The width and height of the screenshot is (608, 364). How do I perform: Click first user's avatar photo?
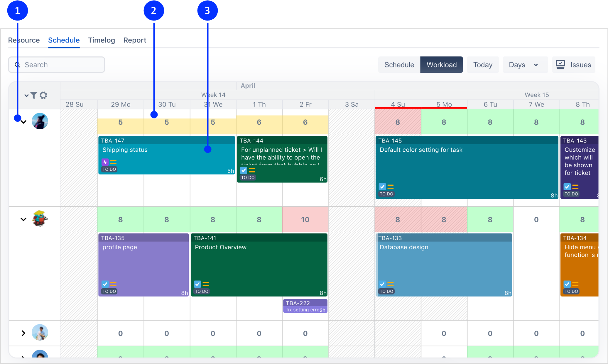(x=40, y=121)
